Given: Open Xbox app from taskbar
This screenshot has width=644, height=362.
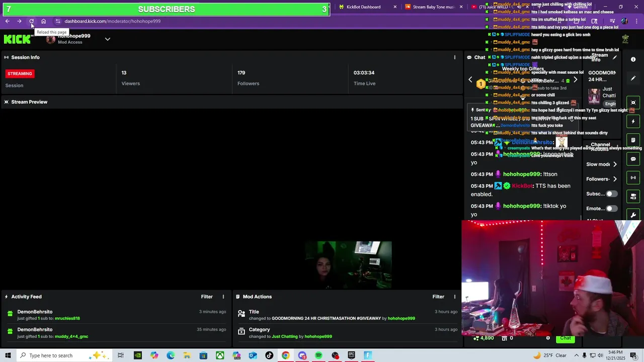Looking at the screenshot, I should (220, 355).
